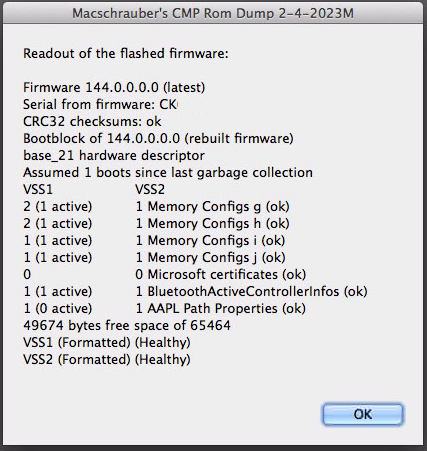Click the Serial from firmware line
Image resolution: width=427 pixels, height=451 pixels.
(100, 105)
